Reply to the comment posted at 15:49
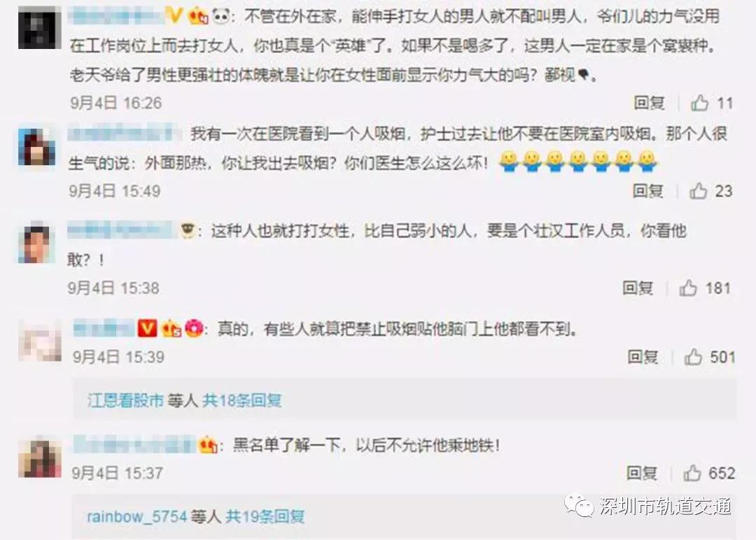The image size is (756, 540). tap(647, 191)
